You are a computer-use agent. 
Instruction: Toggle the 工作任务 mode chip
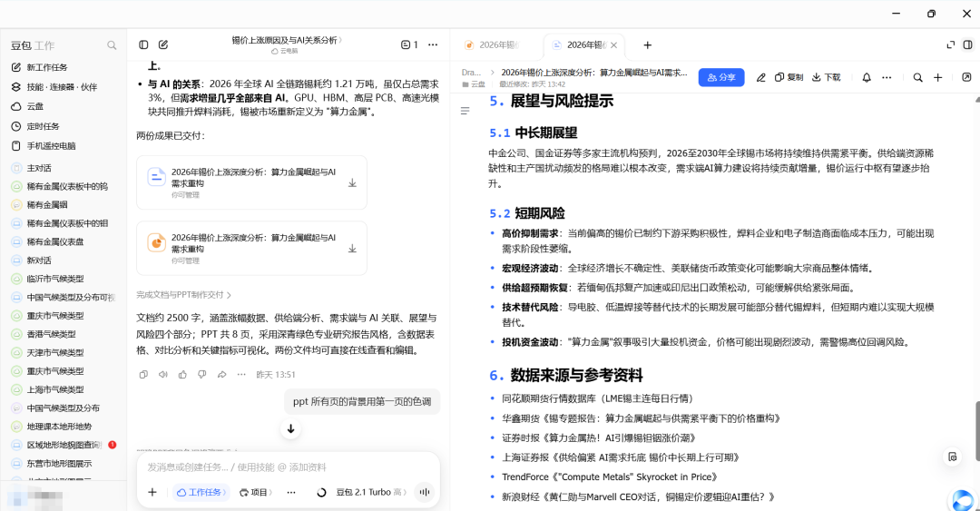tap(201, 492)
